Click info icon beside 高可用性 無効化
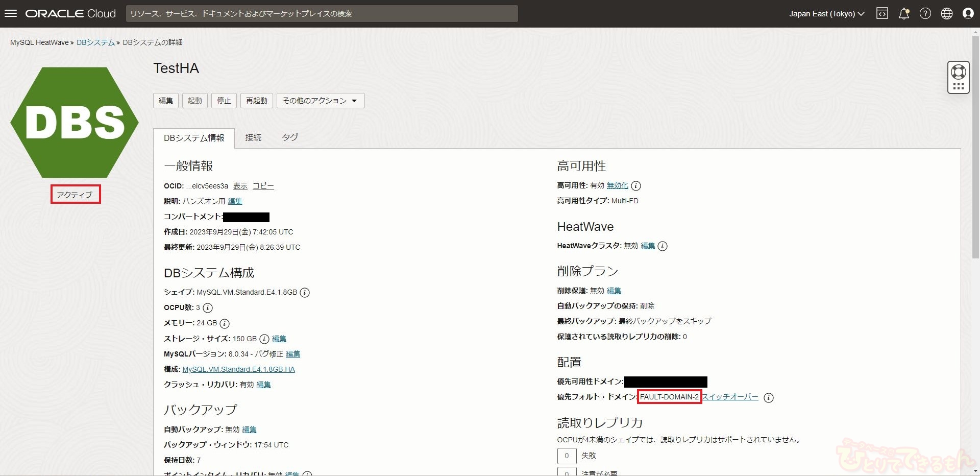 636,186
